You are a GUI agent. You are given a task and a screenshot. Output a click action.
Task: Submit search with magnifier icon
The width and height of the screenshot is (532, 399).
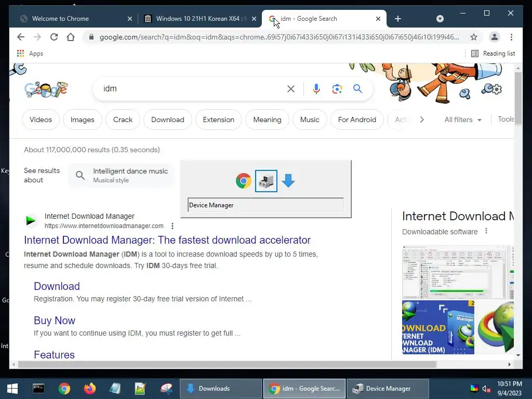point(357,89)
